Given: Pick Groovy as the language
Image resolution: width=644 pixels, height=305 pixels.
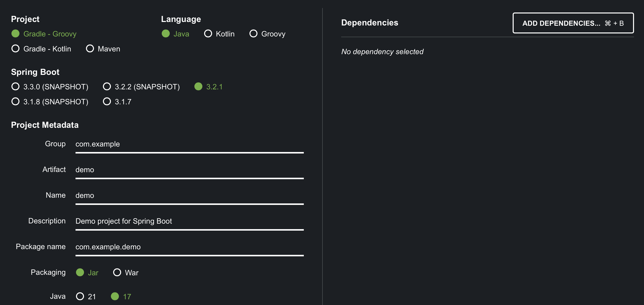Looking at the screenshot, I should click(x=267, y=34).
